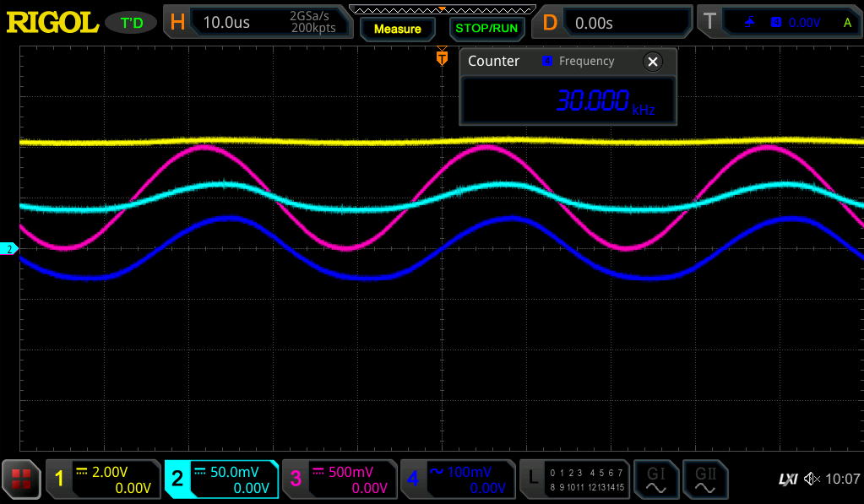Tap logic analyzer digital channel numbers 0-15
Screen dimensions: 864x504
pyautogui.click(x=586, y=480)
